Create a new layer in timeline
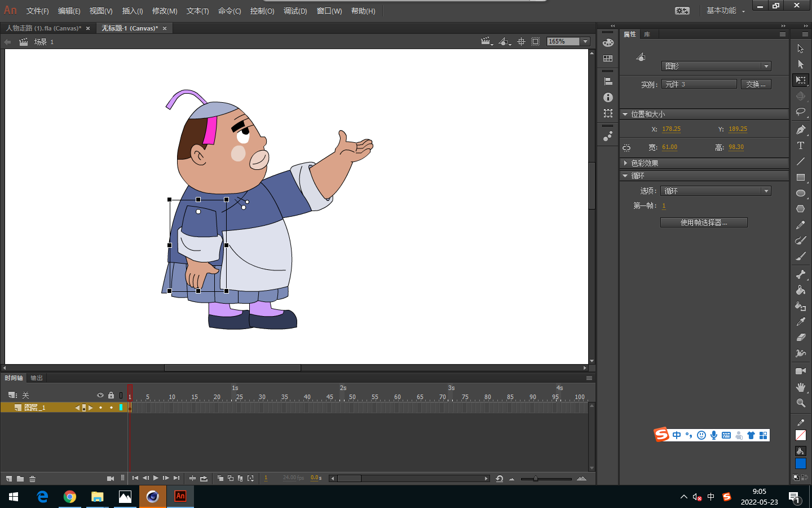This screenshot has height=508, width=812. tap(9, 479)
